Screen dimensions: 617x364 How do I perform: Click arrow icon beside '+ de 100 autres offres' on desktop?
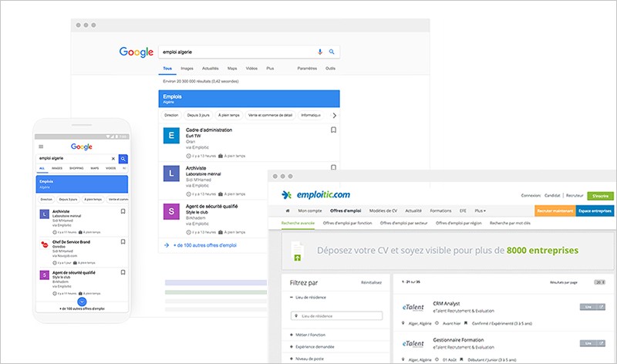pos(167,245)
